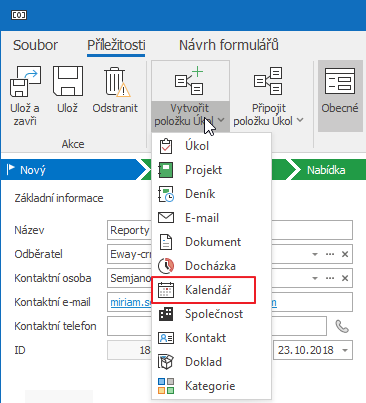Screen dimensions: 366x403
Task: Expand the Vytvořit položku Úkol dropdown arrow
Action: coord(221,120)
